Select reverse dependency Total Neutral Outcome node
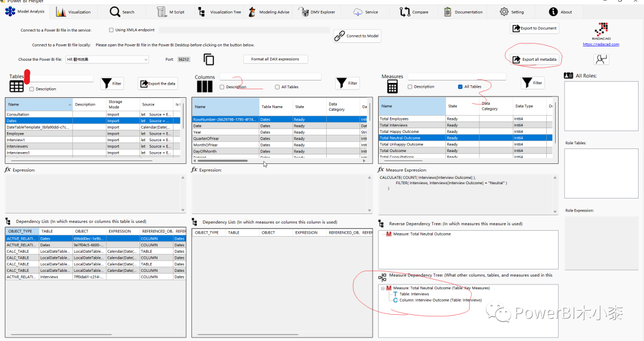Viewport: 644px width, 341px height. 422,234
